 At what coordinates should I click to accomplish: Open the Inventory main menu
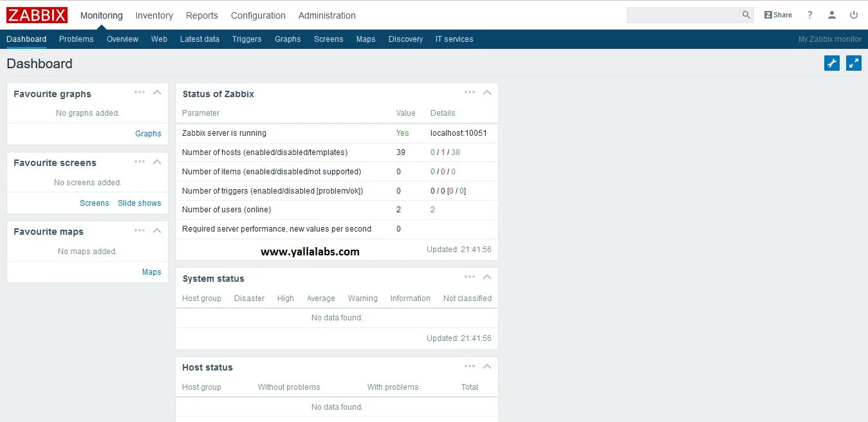[x=154, y=15]
